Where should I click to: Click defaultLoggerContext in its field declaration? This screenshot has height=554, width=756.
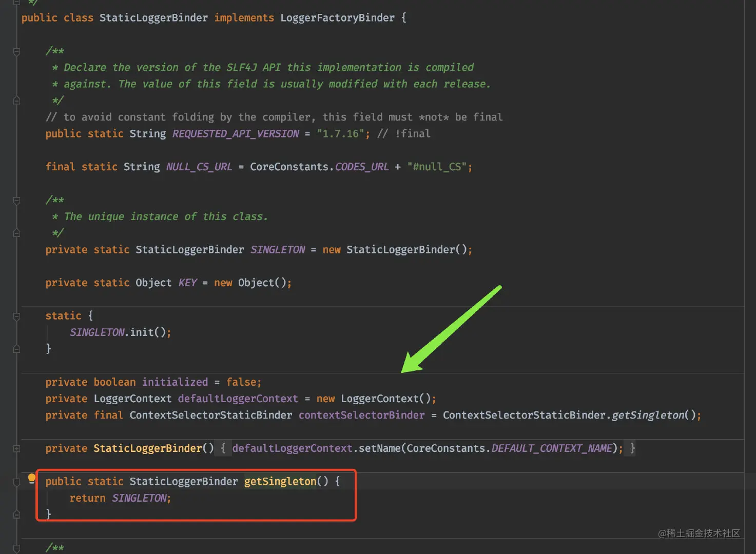point(238,399)
